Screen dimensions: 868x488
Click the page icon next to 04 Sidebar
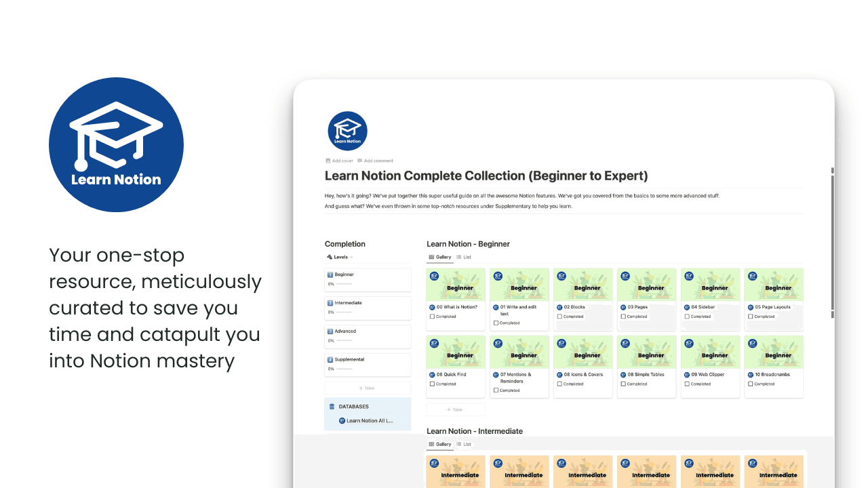(687, 307)
